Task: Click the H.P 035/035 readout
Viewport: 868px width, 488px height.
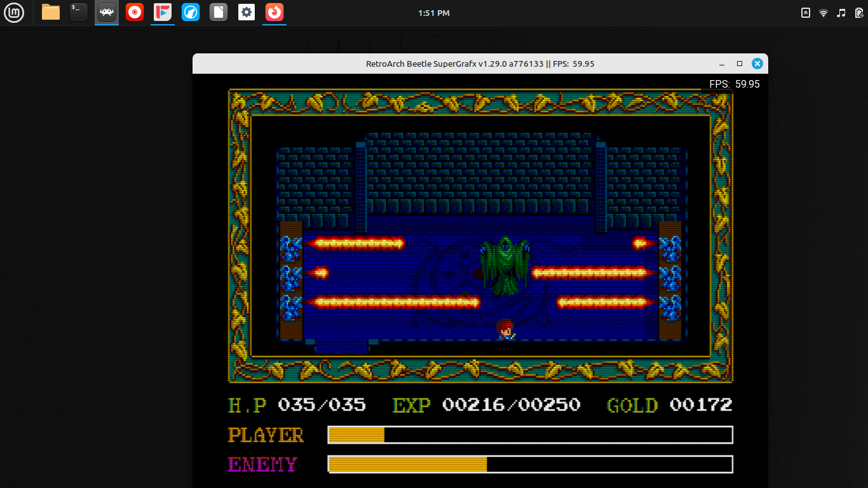Action: coord(297,405)
